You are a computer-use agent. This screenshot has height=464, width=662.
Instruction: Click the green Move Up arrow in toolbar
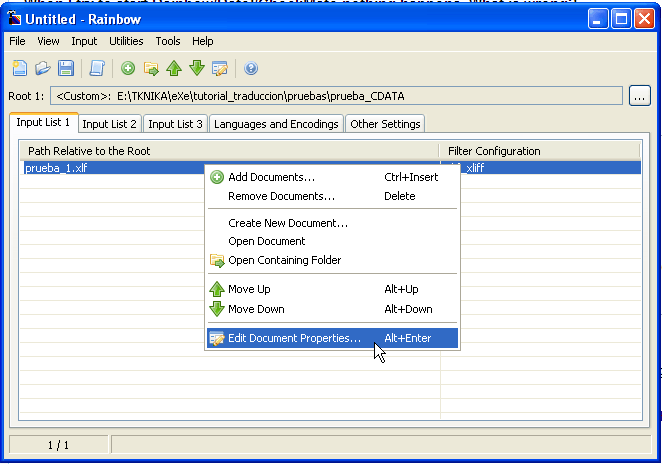(x=174, y=68)
